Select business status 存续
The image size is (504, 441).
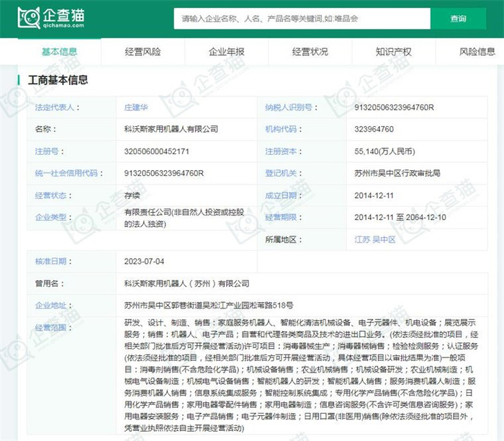(x=132, y=195)
